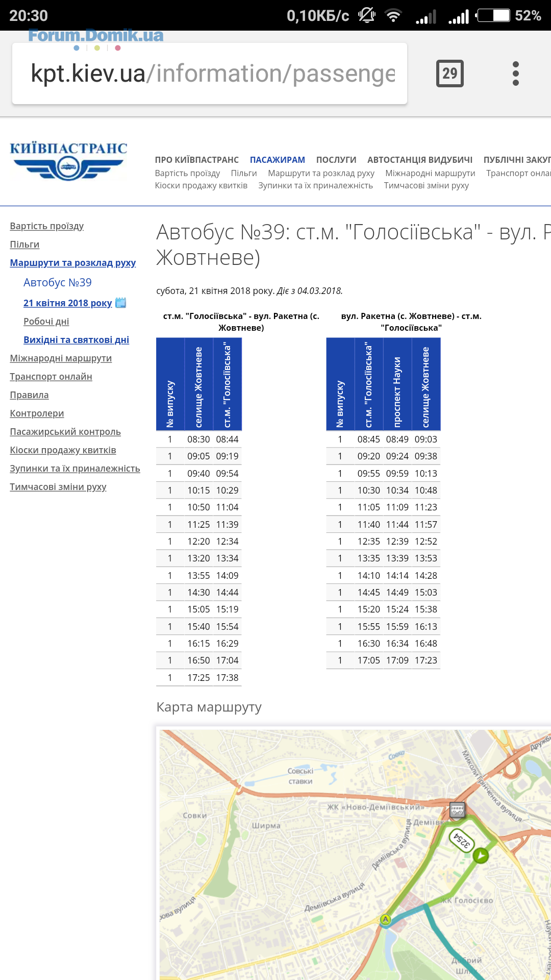Open sidebar link Транспорт онлайн
The height and width of the screenshot is (980, 551).
coord(51,377)
